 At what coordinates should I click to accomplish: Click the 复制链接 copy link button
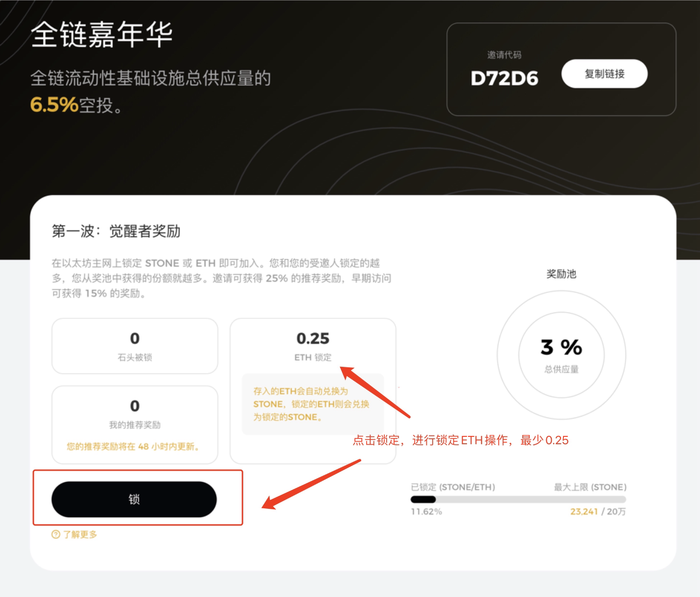pos(604,74)
